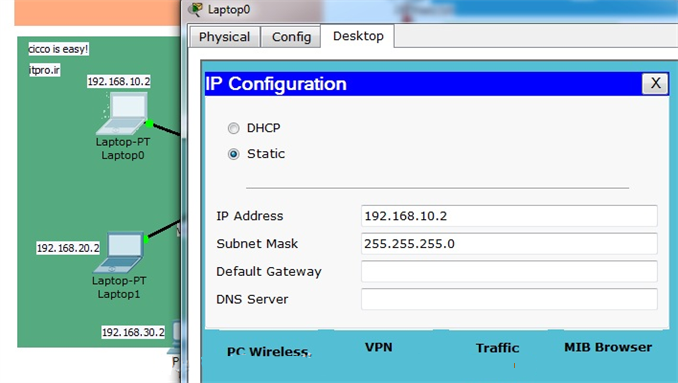This screenshot has height=383, width=678.
Task: Click the green link light on Laptop0
Action: pyautogui.click(x=150, y=124)
